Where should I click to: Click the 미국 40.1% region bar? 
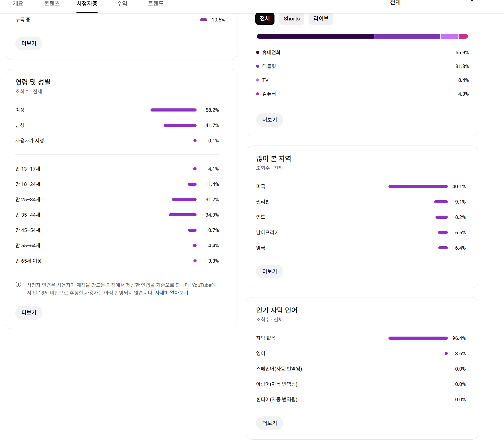[418, 186]
